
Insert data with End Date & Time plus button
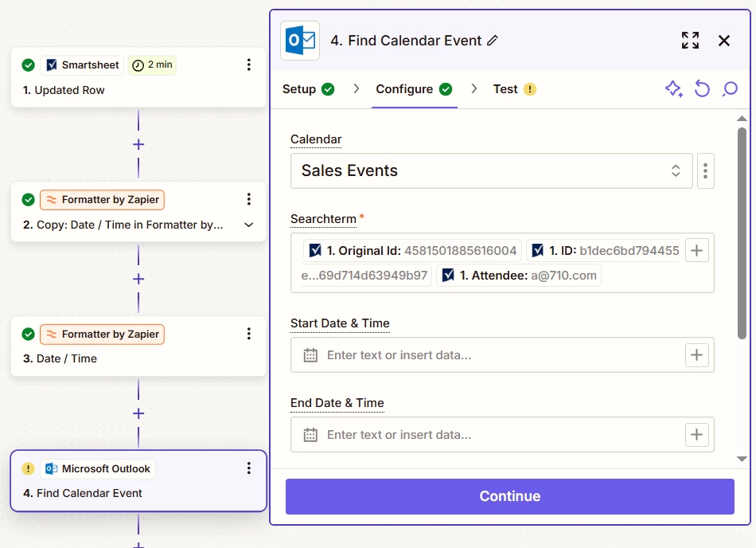coord(696,435)
